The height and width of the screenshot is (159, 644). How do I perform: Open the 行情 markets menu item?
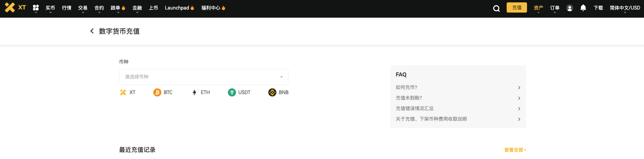click(66, 8)
